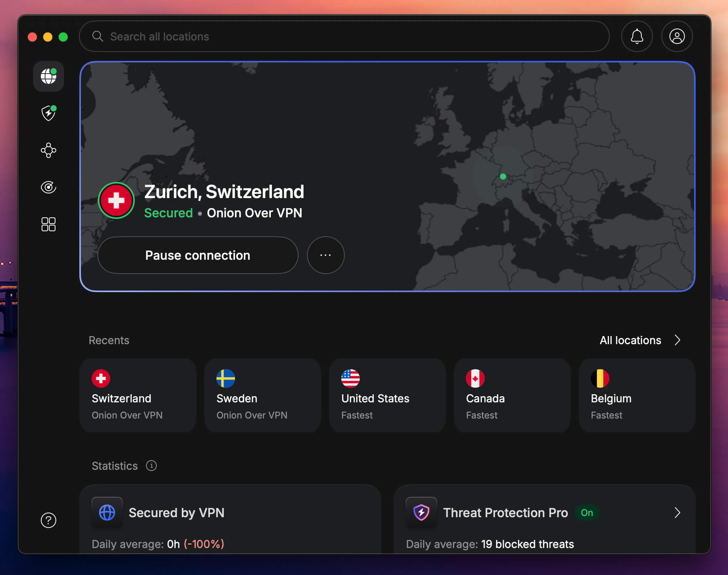The width and height of the screenshot is (728, 575).
Task: Open Meshnet via the network nodes icon
Action: [48, 150]
